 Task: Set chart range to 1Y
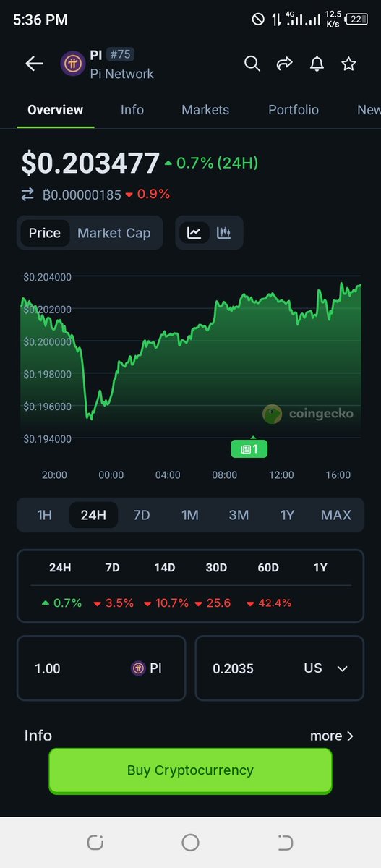[288, 515]
